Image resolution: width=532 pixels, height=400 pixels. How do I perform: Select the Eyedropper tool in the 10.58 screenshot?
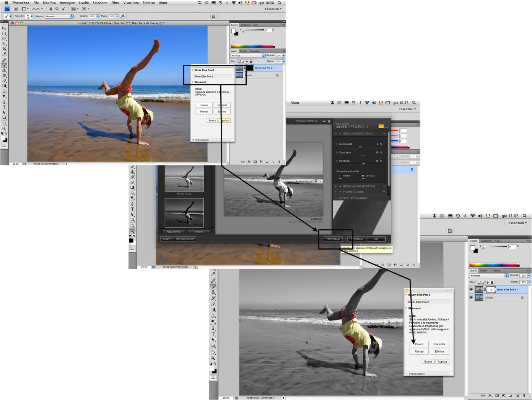point(4,54)
